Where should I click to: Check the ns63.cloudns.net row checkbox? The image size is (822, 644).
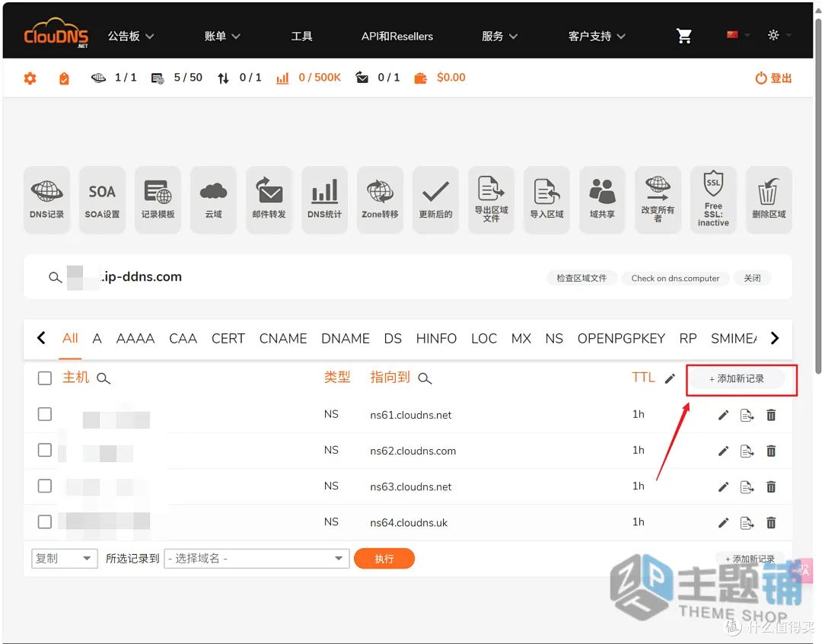click(45, 486)
